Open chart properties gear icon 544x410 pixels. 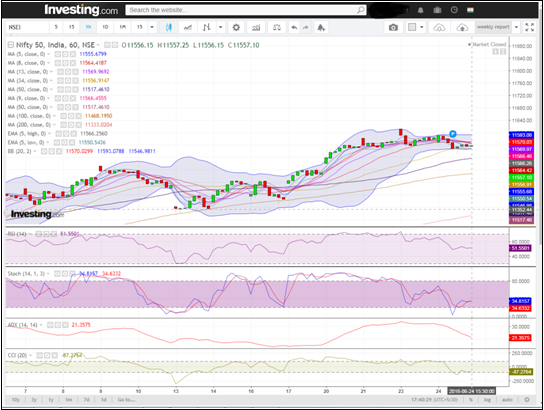(x=236, y=27)
